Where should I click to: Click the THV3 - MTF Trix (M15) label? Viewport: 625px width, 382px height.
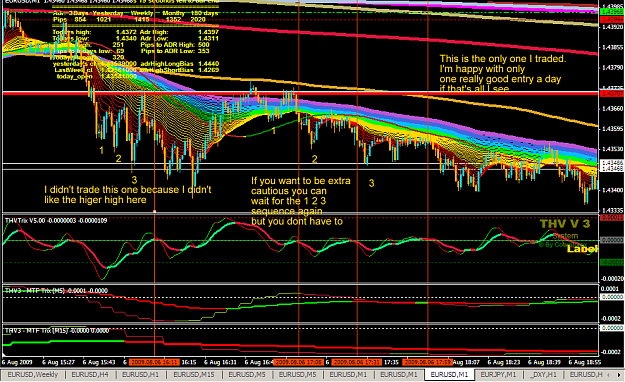57,331
